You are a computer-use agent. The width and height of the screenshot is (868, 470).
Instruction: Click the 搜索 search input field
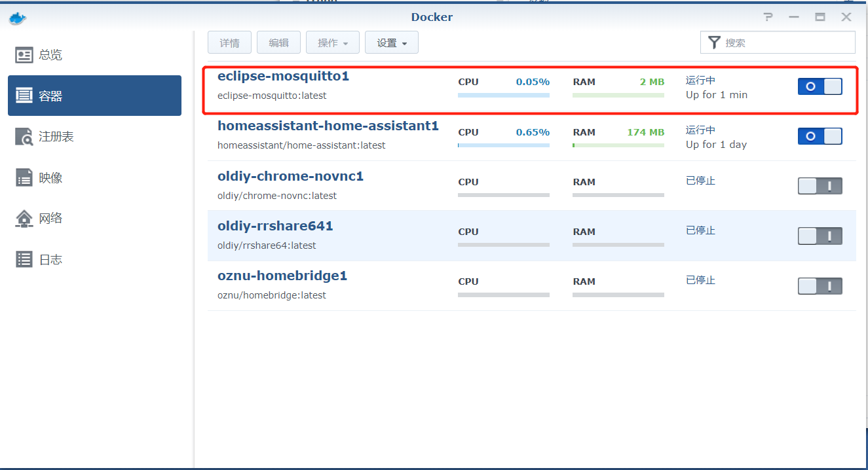[x=778, y=43]
